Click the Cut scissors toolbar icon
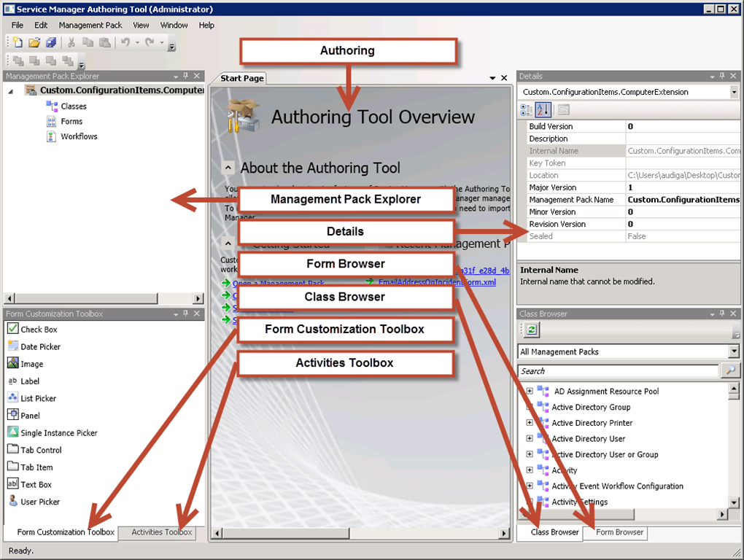The image size is (744, 560). (x=71, y=43)
